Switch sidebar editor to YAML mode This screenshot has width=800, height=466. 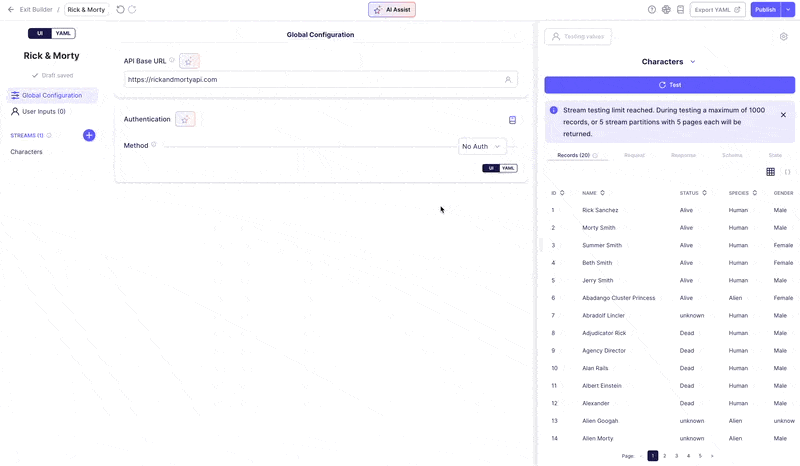(x=63, y=33)
